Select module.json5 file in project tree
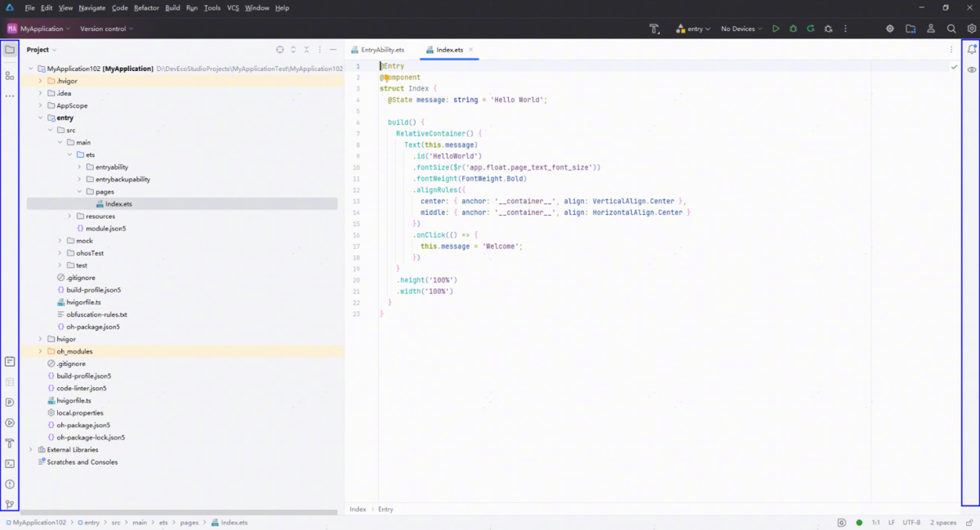Viewport: 980px width, 530px height. 105,229
